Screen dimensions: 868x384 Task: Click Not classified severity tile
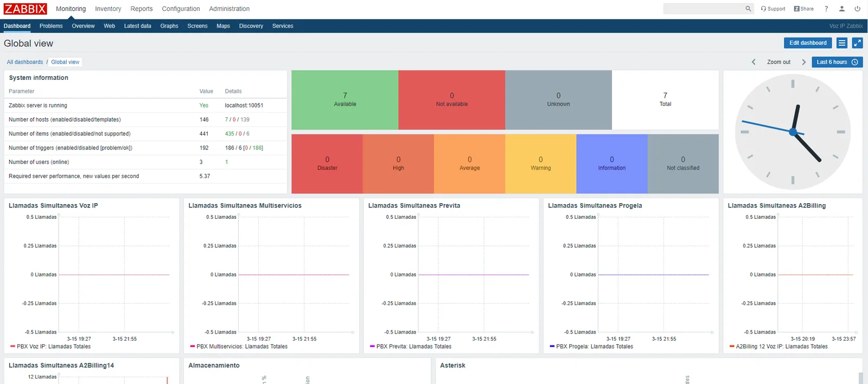pos(683,163)
